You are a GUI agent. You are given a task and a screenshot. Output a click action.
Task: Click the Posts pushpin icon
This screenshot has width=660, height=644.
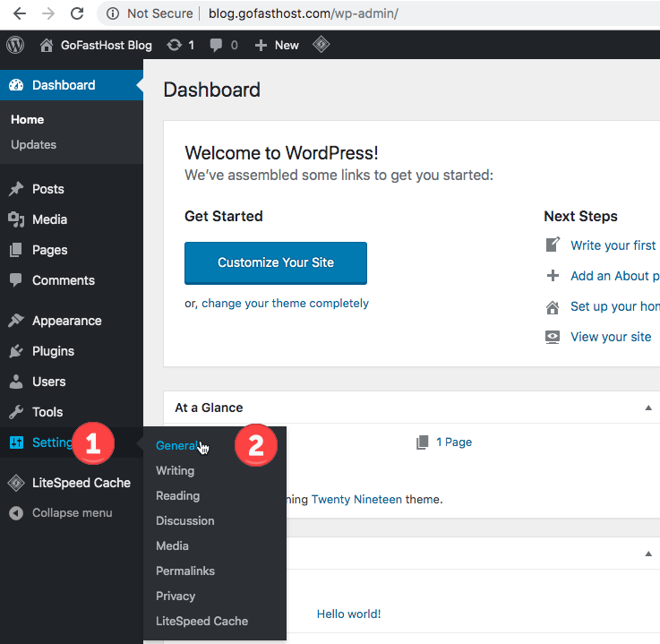[16, 189]
